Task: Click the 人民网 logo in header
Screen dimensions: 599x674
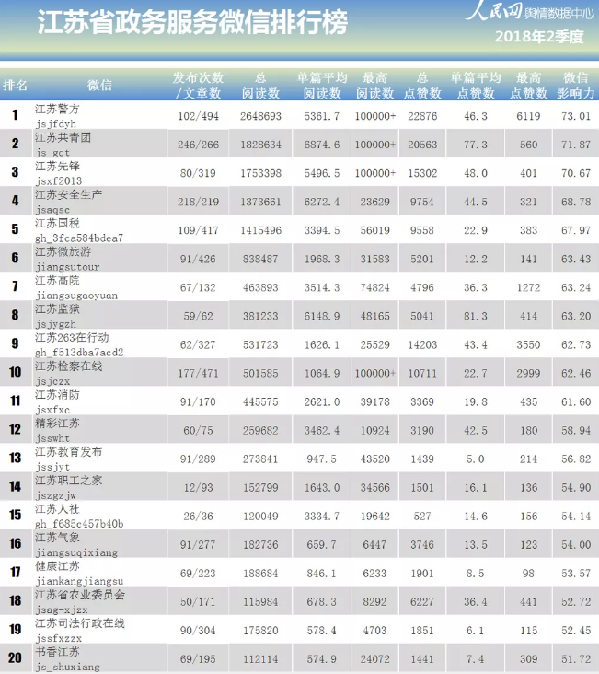Action: tap(494, 11)
